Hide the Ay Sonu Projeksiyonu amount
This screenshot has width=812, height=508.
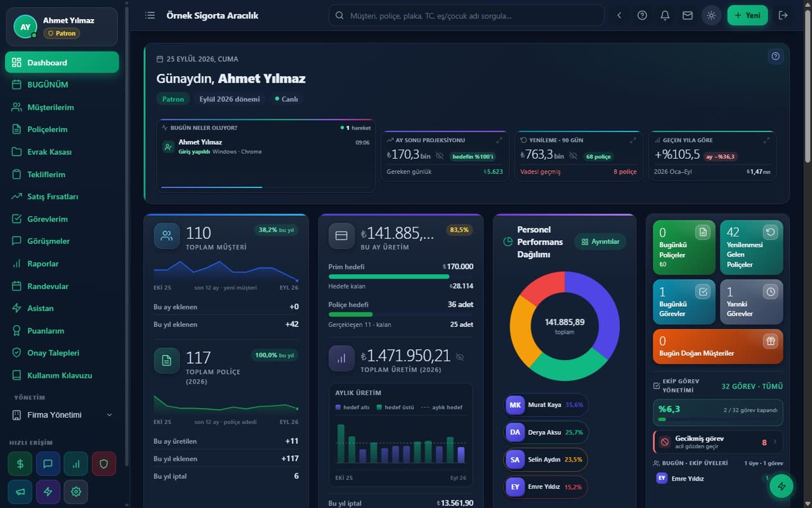click(x=440, y=156)
